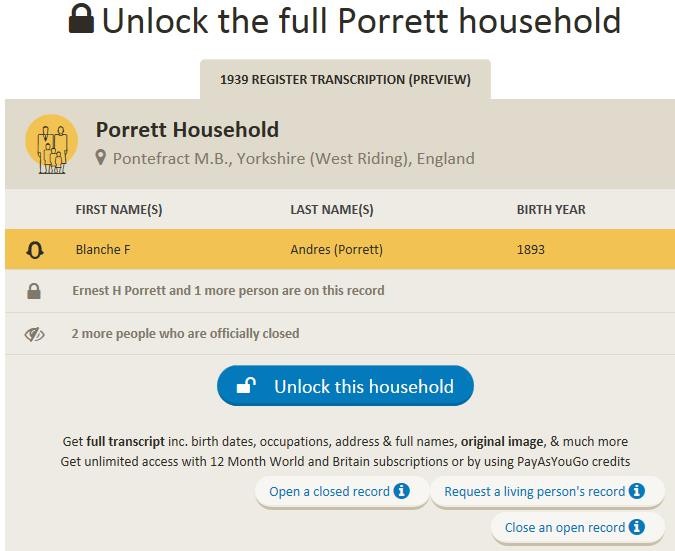
Task: Click the lock icon beside Ernest H Porrett
Action: 34,291
